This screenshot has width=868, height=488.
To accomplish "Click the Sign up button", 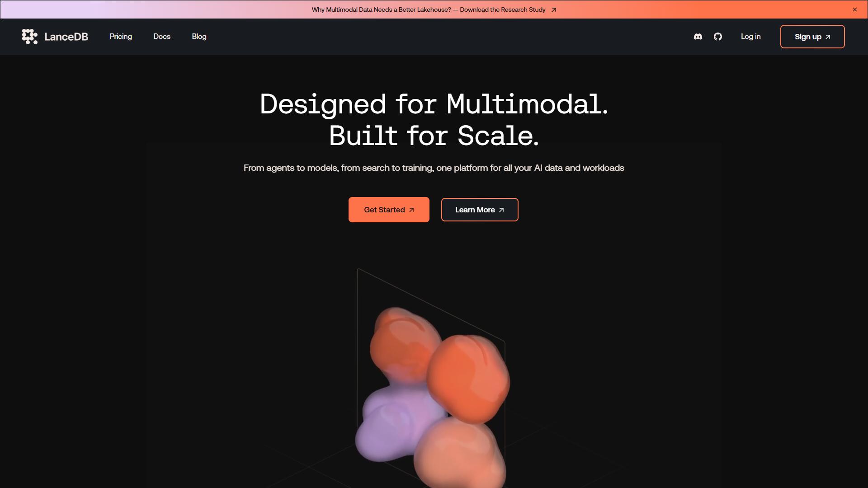I will click(x=812, y=37).
